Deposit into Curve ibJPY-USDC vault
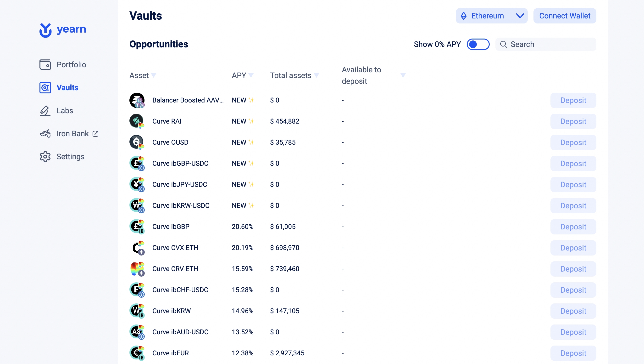 tap(573, 184)
